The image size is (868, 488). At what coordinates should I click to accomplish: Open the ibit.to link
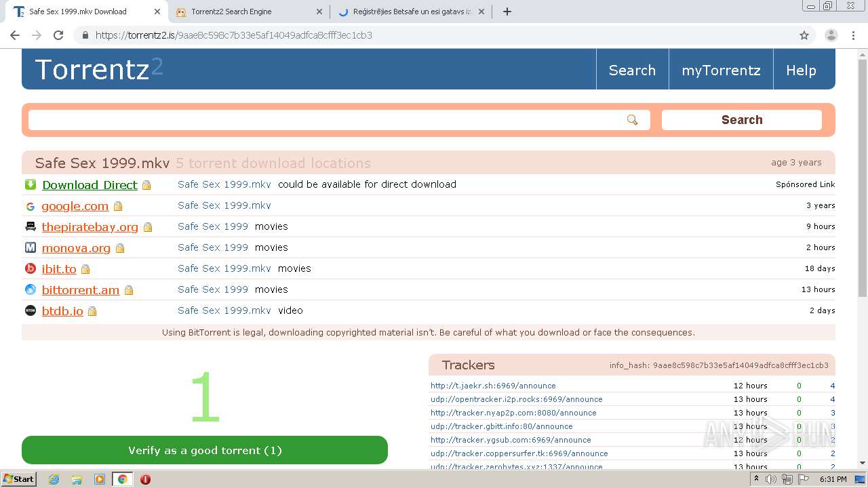point(59,269)
